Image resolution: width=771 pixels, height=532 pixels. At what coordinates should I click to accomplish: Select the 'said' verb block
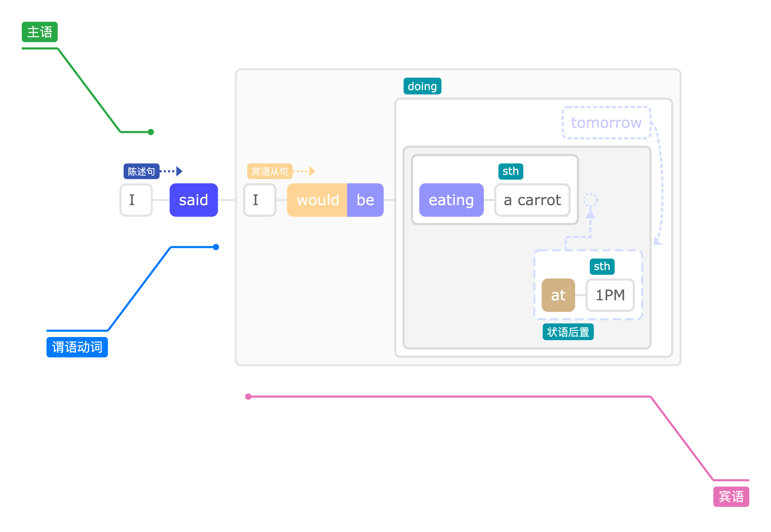click(193, 200)
